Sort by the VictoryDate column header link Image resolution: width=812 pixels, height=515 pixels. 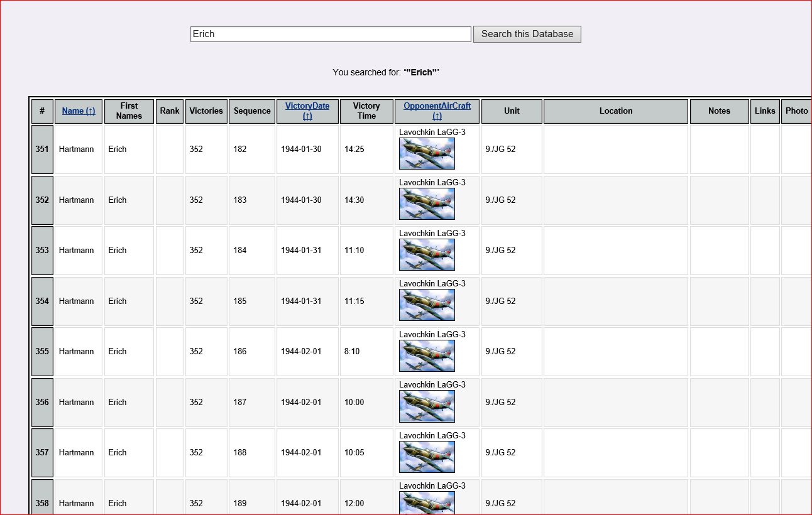307,111
